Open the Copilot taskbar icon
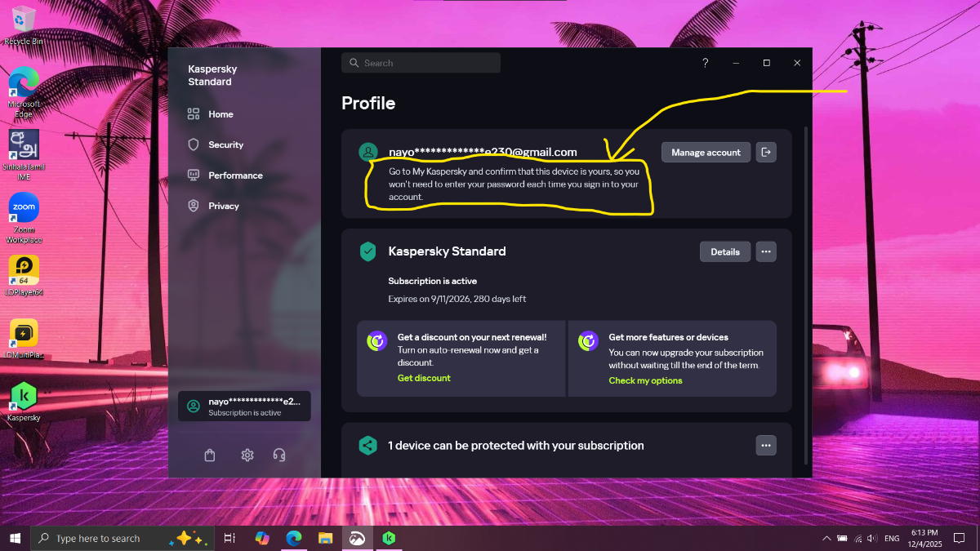 tap(262, 538)
